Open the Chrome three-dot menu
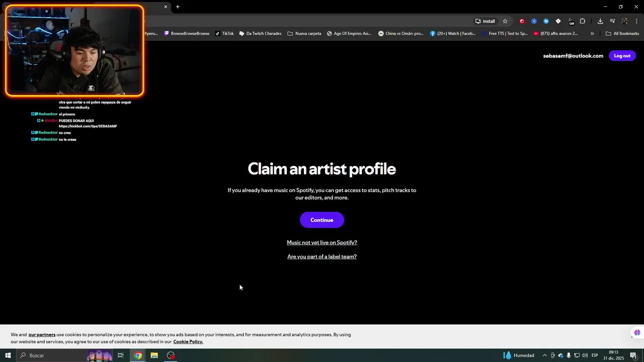 636,21
